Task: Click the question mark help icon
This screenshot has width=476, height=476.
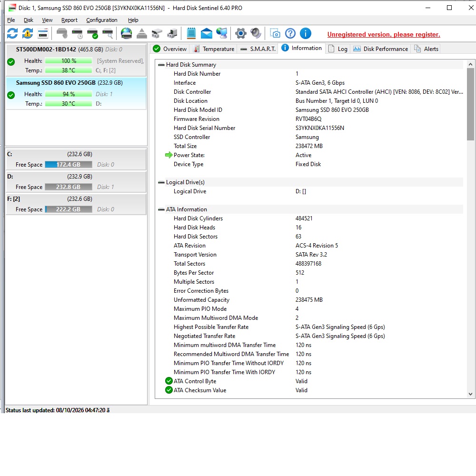Action: tap(290, 33)
